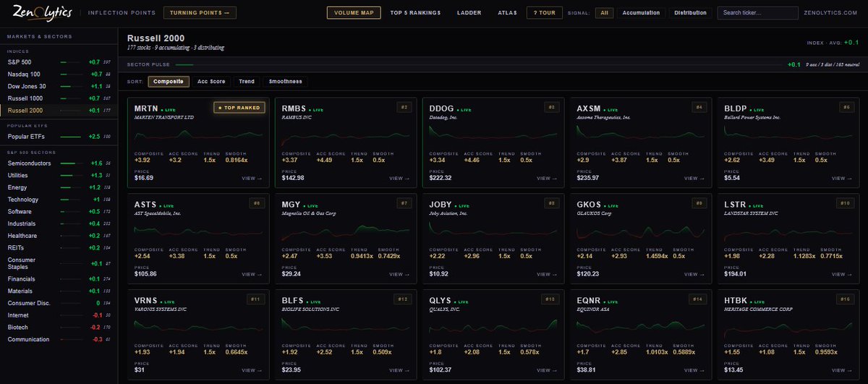Click VIEW on the QLYS card
This screenshot has height=384, width=868.
pyautogui.click(x=547, y=370)
